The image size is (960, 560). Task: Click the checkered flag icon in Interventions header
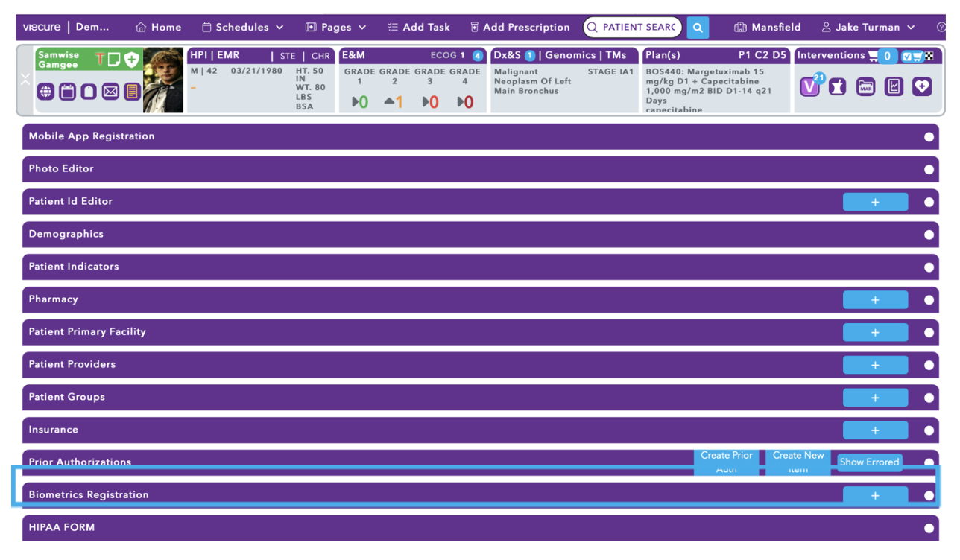click(x=929, y=56)
